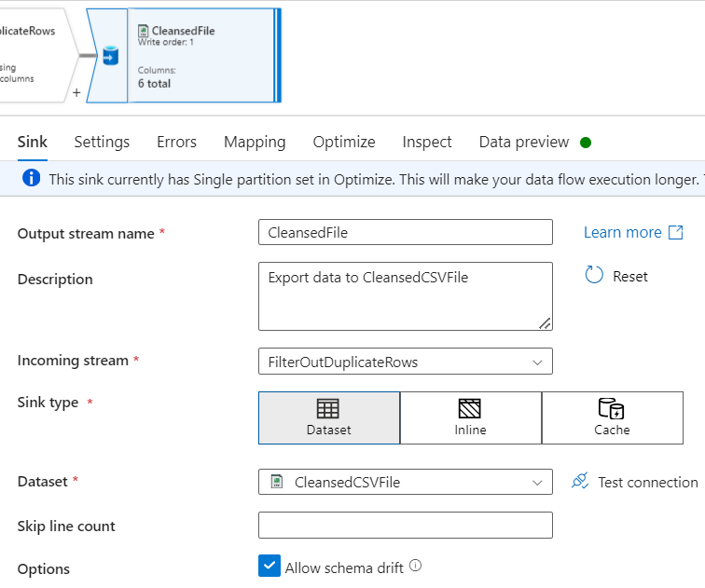Choose Dataset sink type option
The image size is (705, 588).
[x=329, y=417]
